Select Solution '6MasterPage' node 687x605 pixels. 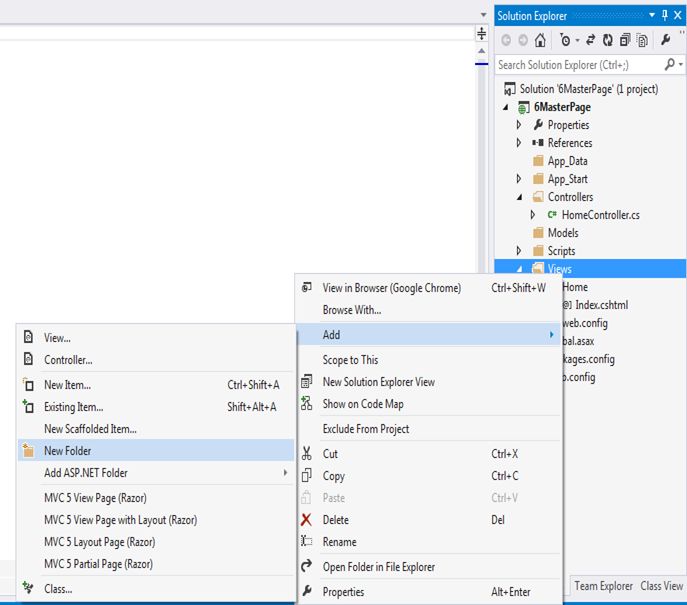588,89
